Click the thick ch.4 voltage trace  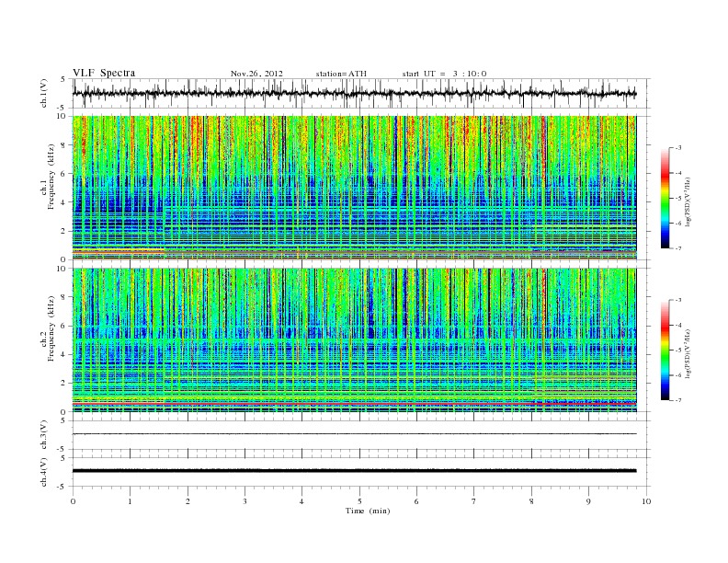coord(354,471)
